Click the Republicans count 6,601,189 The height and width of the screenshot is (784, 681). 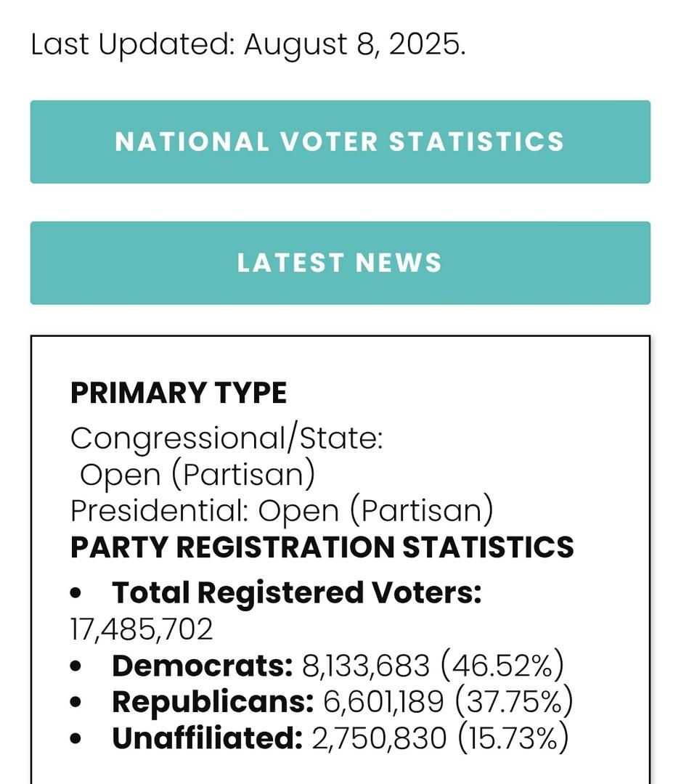click(x=383, y=702)
